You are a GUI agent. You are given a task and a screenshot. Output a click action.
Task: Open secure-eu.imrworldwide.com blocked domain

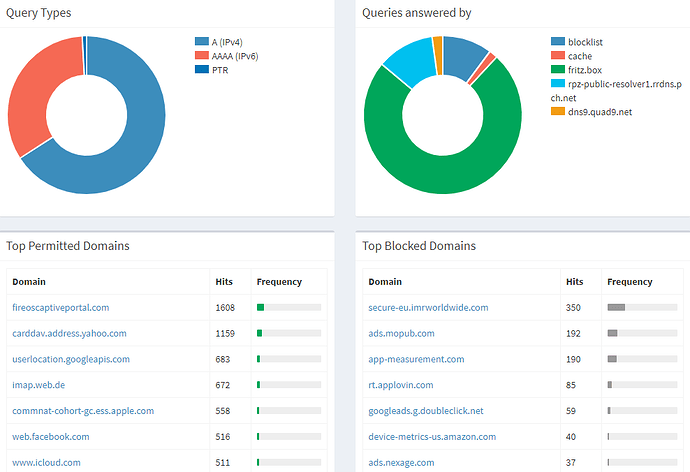(428, 307)
